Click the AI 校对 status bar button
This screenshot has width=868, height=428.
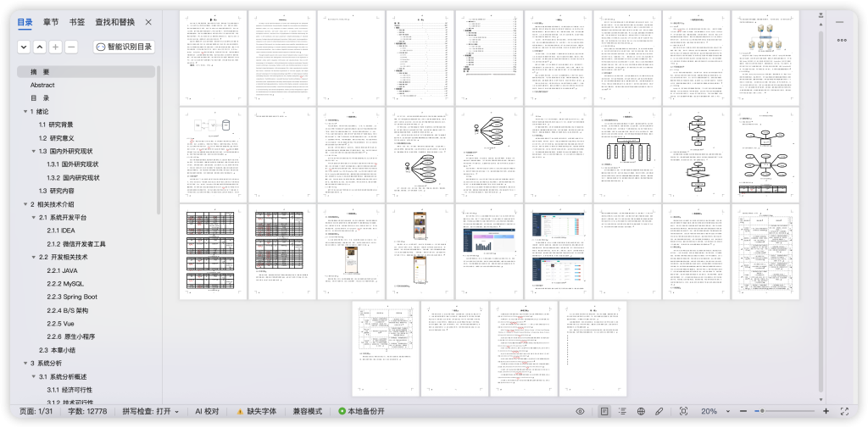pos(207,411)
